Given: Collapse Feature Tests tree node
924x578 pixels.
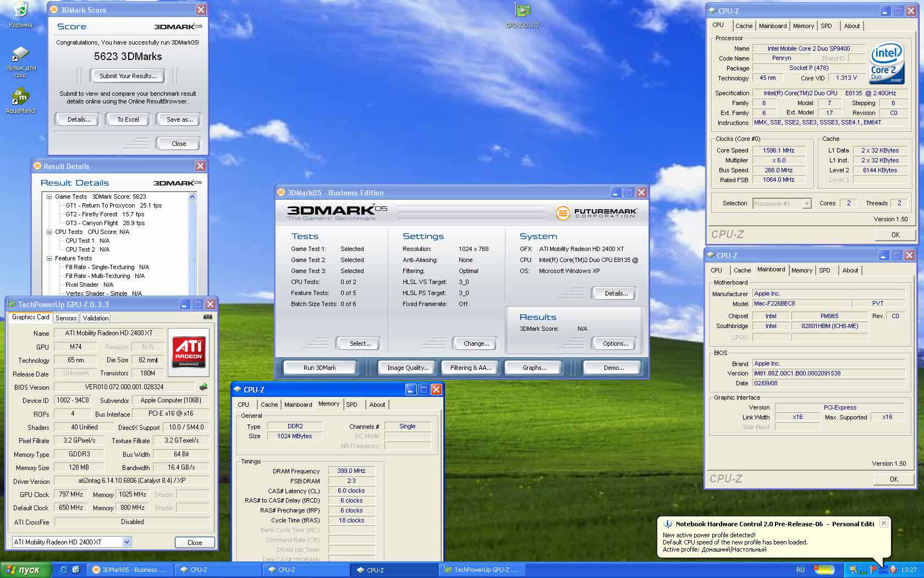Looking at the screenshot, I should click(49, 258).
